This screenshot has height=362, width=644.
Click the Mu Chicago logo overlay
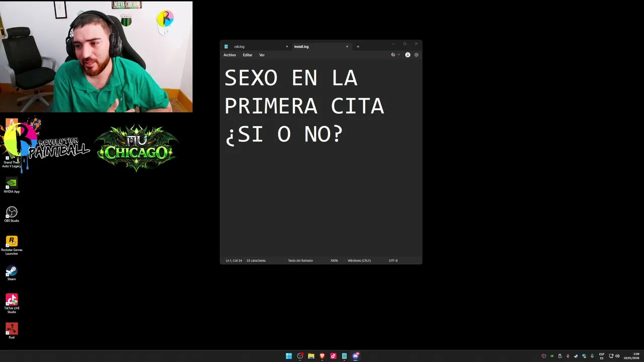coord(136,147)
